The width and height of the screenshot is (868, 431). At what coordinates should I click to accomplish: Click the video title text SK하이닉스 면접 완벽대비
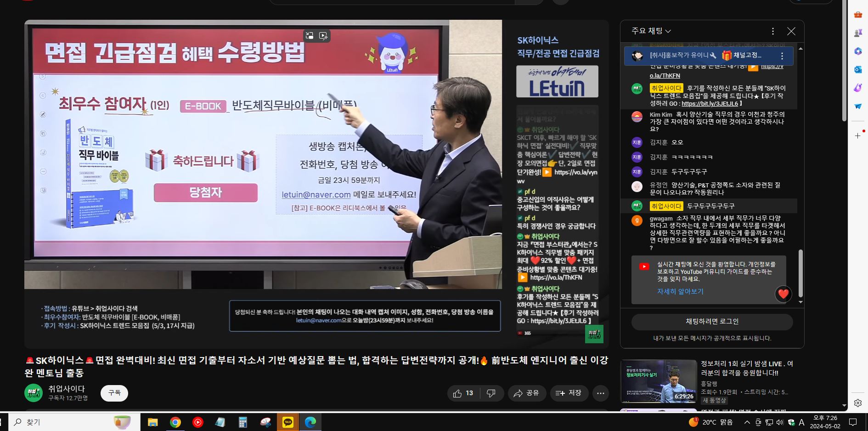click(316, 366)
